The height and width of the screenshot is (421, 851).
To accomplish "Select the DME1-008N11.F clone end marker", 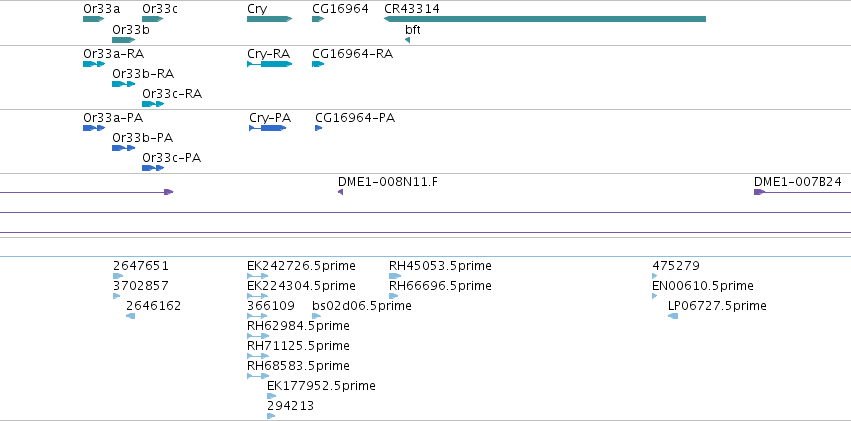I will click(x=340, y=192).
